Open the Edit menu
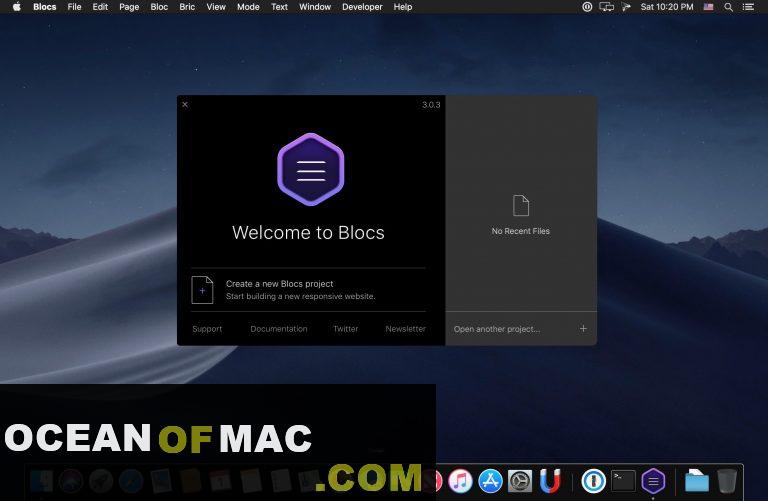The height and width of the screenshot is (501, 768). (x=100, y=7)
